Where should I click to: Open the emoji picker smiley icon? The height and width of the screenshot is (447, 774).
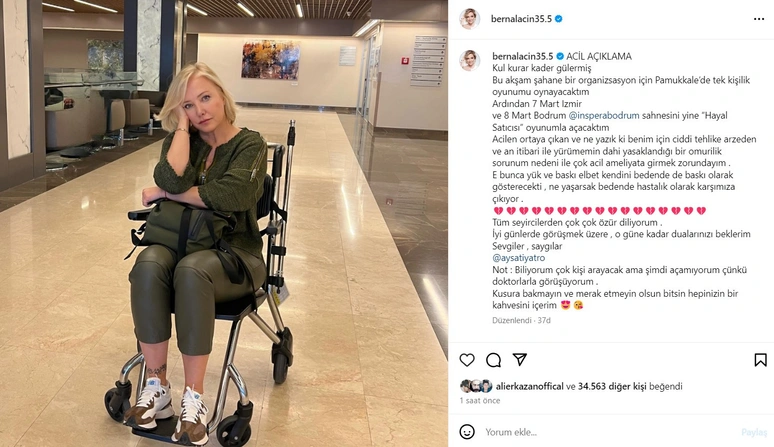467,432
